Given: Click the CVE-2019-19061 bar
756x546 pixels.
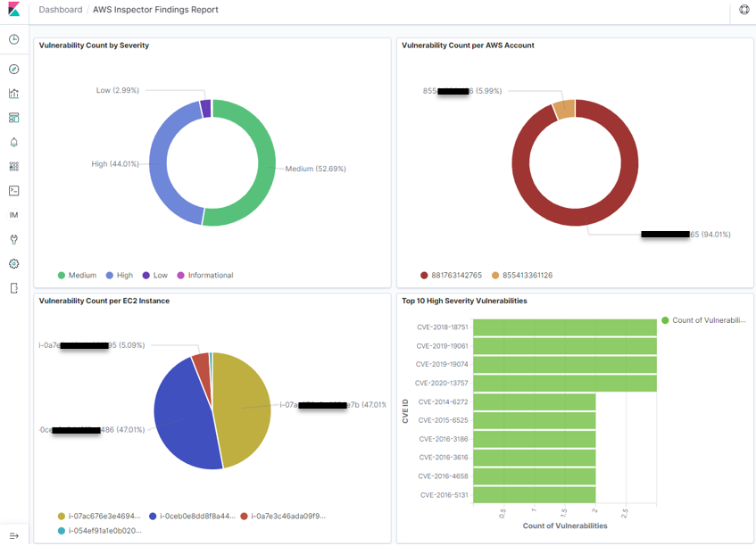Looking at the screenshot, I should pos(565,346).
